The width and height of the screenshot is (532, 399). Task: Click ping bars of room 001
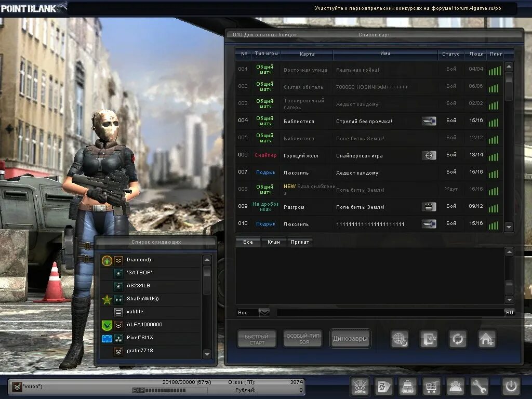pos(495,71)
